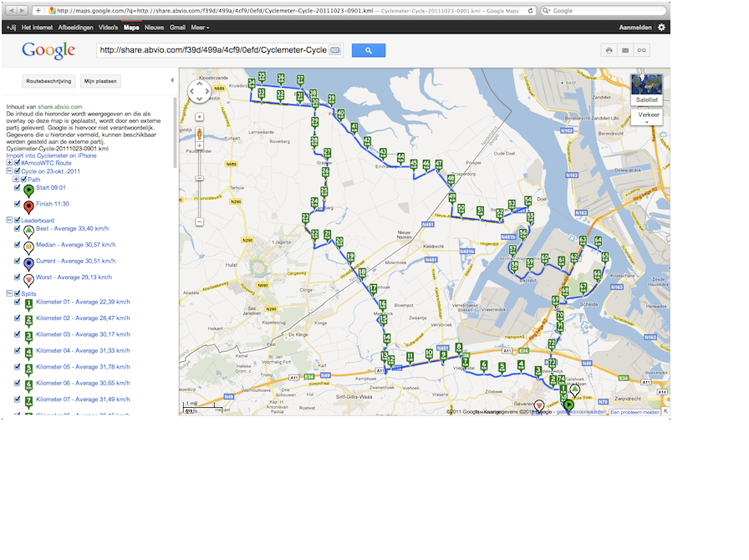Click the kilometer 37 marker on the map
Viewport: 749px width, 560px height.
point(300,81)
